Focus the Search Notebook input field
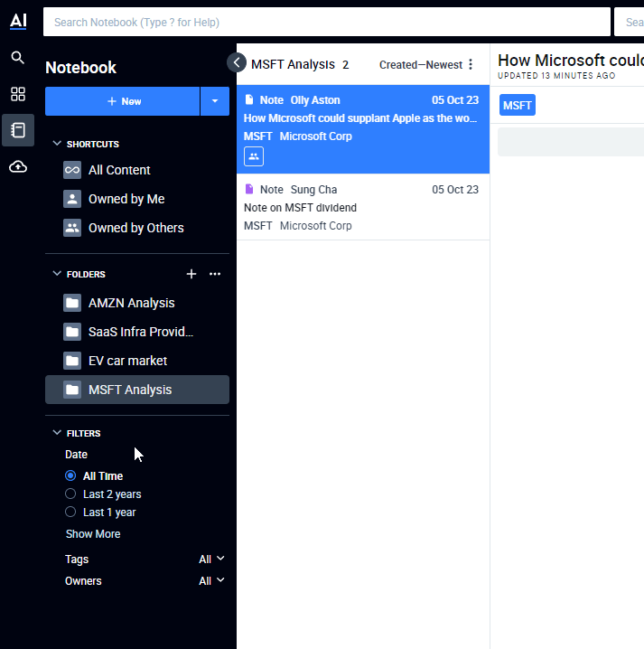Image resolution: width=644 pixels, height=649 pixels. click(x=327, y=22)
